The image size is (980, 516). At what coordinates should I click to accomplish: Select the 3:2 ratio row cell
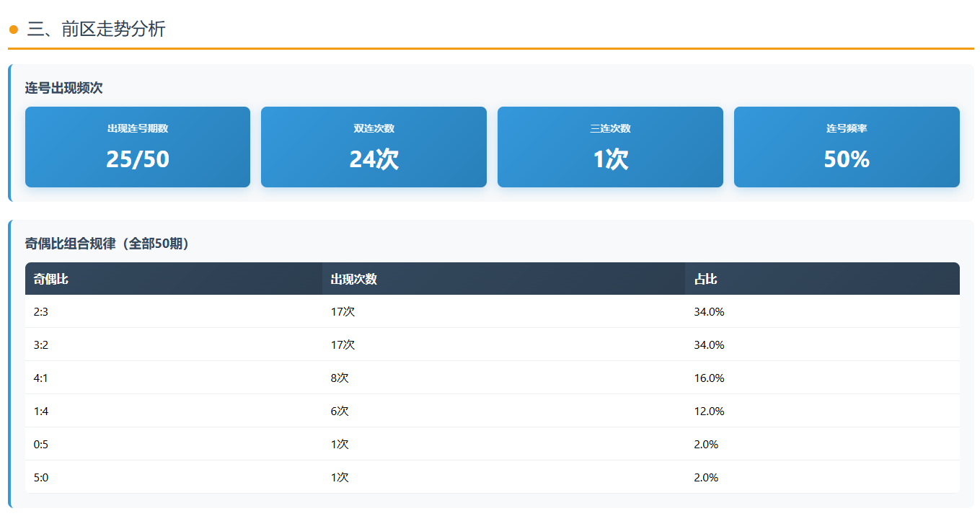[41, 345]
